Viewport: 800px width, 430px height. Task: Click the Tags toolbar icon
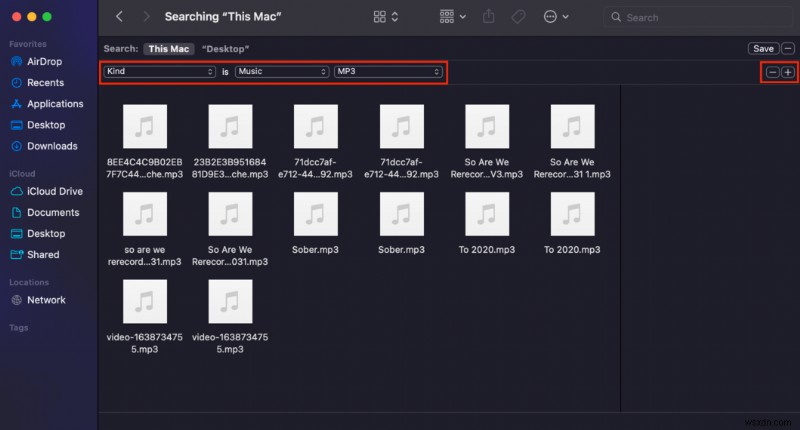(518, 17)
